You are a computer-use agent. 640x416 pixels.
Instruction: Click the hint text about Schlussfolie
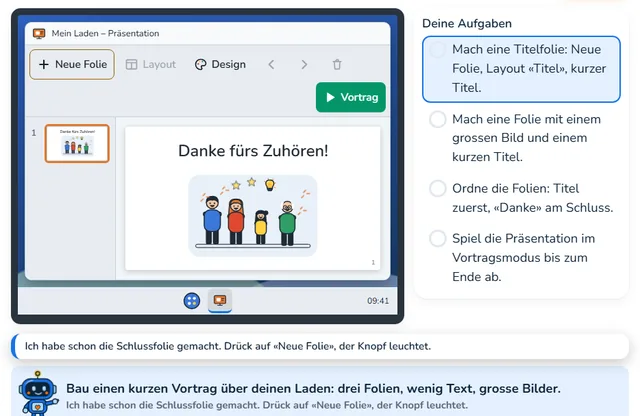click(228, 346)
